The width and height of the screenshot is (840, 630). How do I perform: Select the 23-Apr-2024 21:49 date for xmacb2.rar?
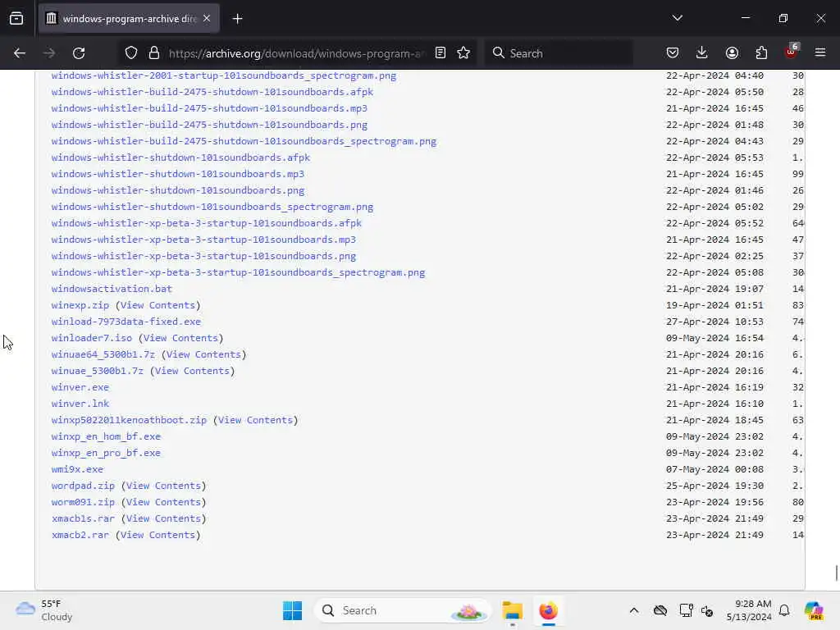coord(714,535)
